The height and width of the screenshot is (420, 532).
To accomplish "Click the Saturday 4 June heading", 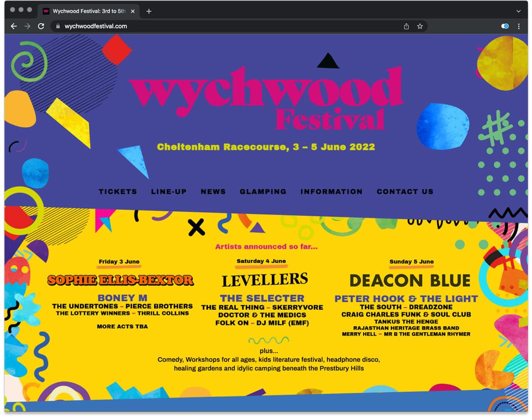I will click(x=261, y=261).
